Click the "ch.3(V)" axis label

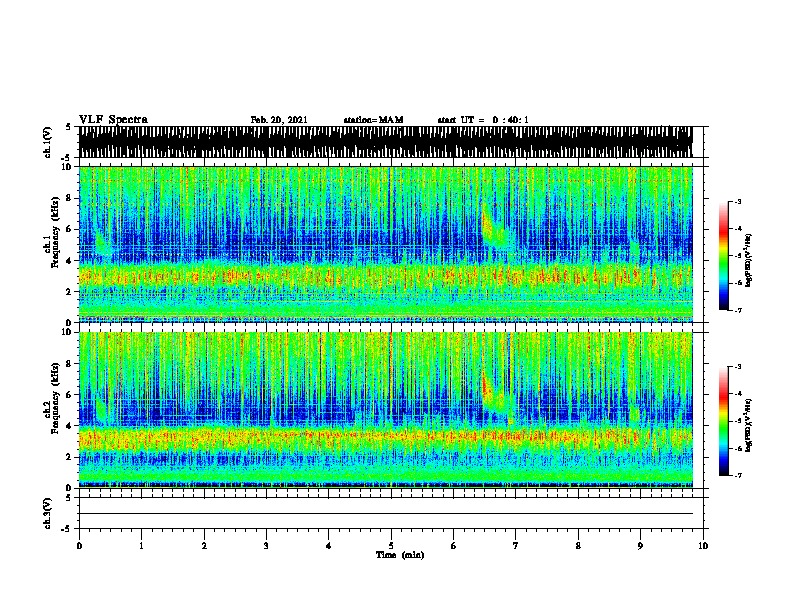(47, 513)
